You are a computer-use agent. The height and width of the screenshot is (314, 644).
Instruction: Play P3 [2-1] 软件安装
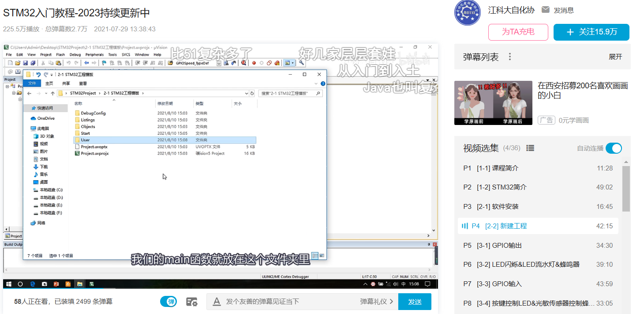(538, 207)
